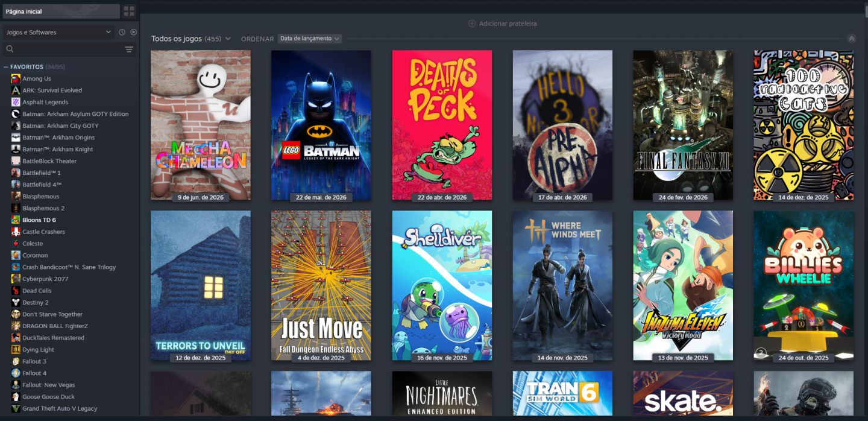The width and height of the screenshot is (868, 421).
Task: Select Crash Bandicoot™ N. Sane Trilogy
Action: click(x=70, y=267)
